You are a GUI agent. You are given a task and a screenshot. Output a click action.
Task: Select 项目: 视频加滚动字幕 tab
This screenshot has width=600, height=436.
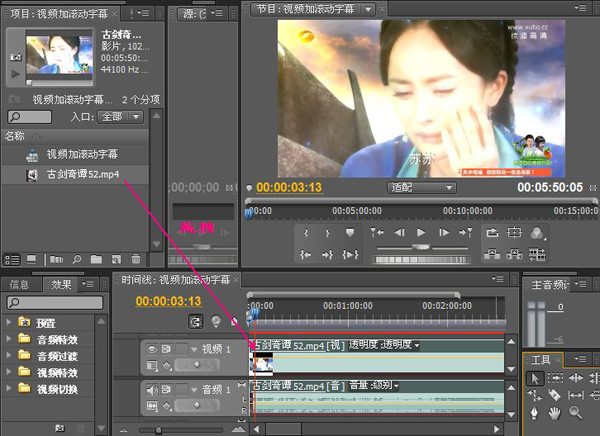tap(59, 14)
